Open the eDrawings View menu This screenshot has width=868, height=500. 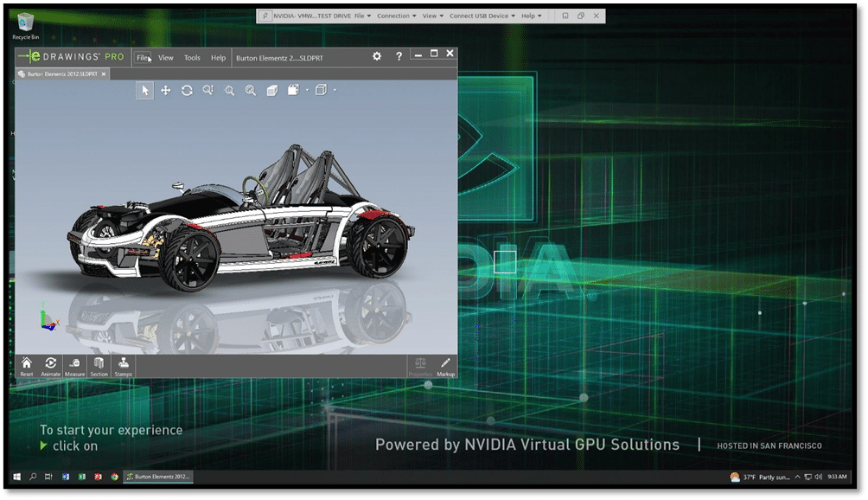coord(165,58)
